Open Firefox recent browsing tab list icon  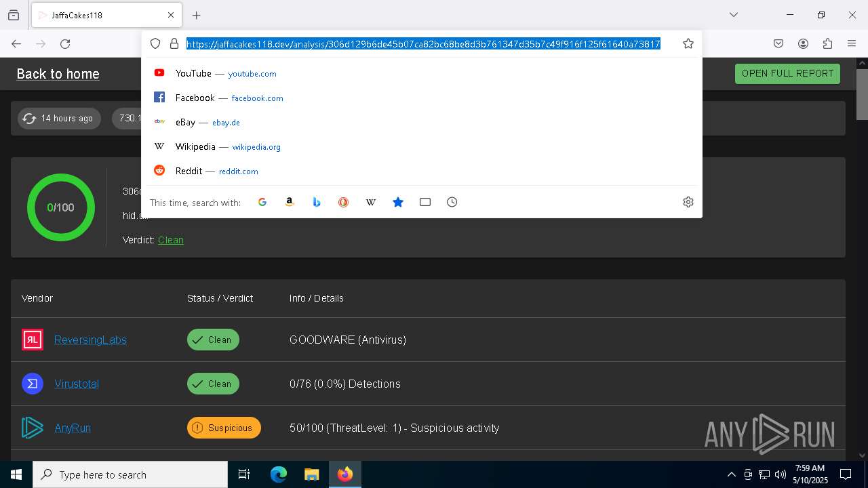(14, 15)
